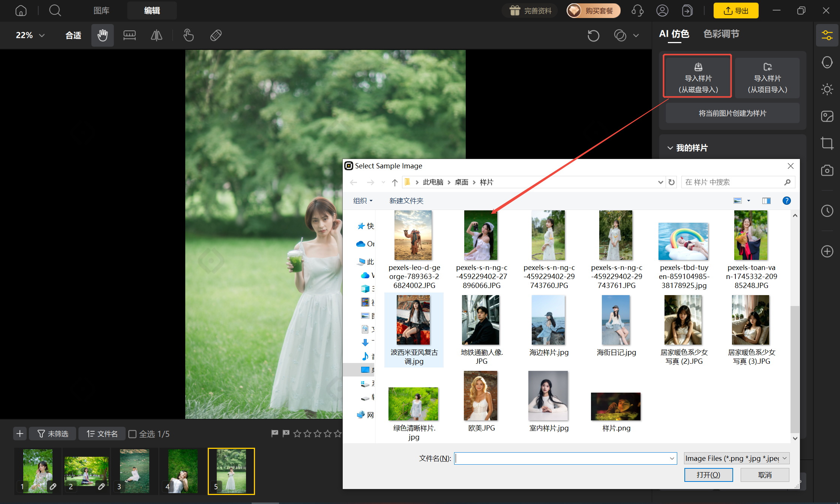The height and width of the screenshot is (504, 840).
Task: Select the AI 仿色 tab
Action: (674, 34)
